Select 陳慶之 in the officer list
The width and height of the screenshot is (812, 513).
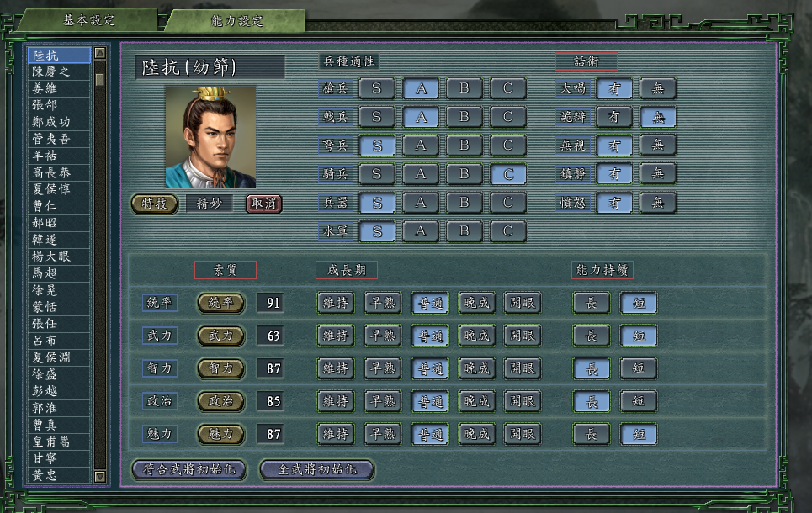pos(59,71)
